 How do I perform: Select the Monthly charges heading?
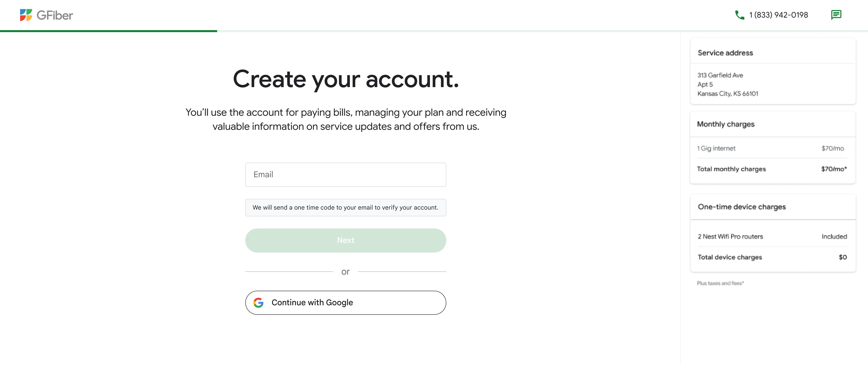(x=726, y=124)
